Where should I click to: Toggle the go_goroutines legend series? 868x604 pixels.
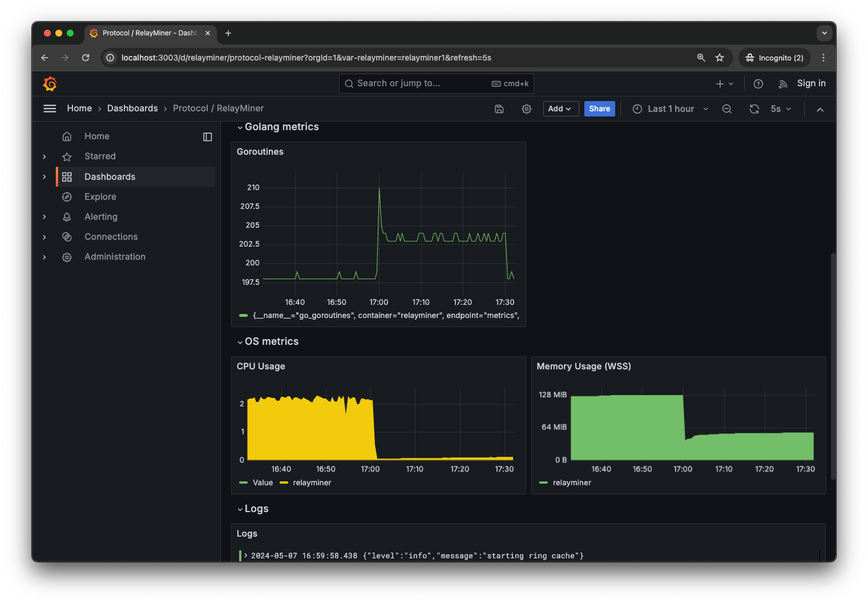coord(386,315)
